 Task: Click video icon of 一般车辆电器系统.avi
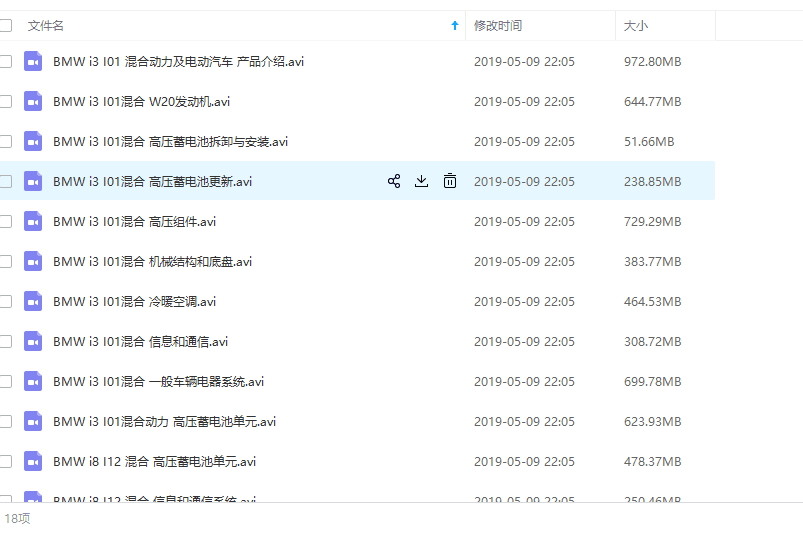(x=33, y=381)
